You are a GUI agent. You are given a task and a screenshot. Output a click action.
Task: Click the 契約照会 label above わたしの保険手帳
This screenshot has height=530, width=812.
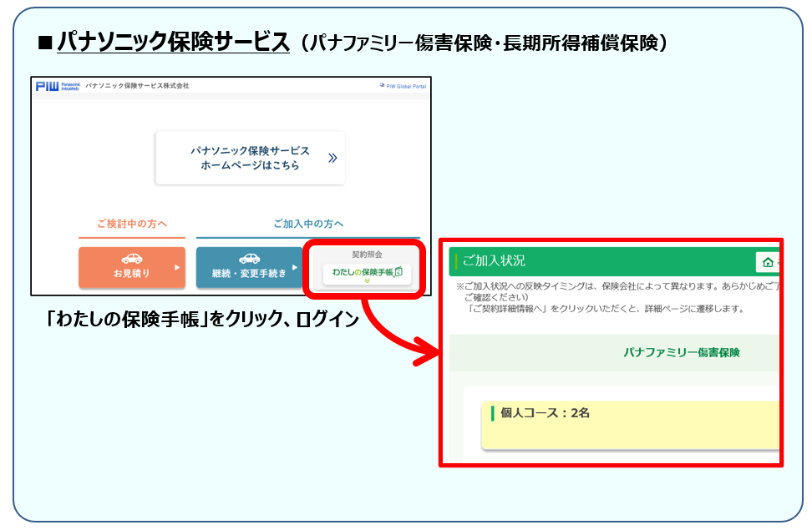coord(368,252)
